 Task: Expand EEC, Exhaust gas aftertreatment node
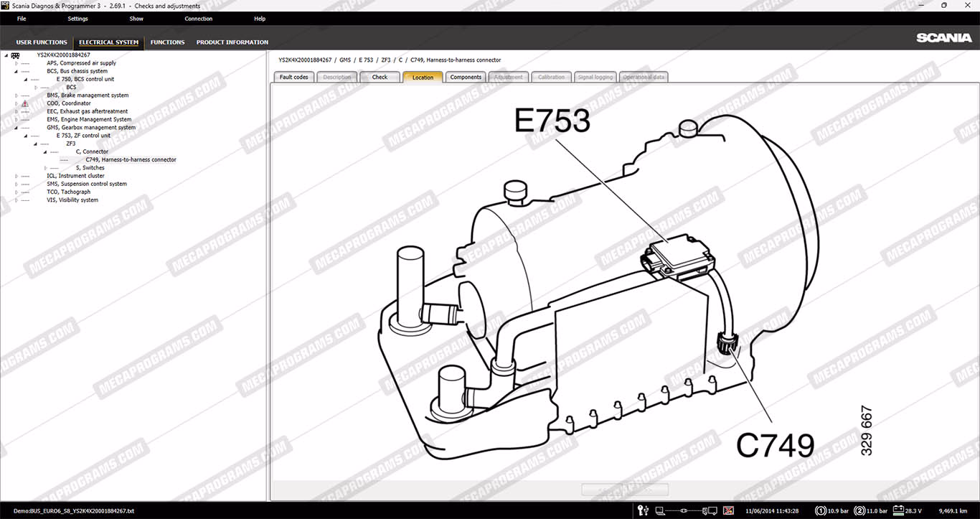point(16,111)
